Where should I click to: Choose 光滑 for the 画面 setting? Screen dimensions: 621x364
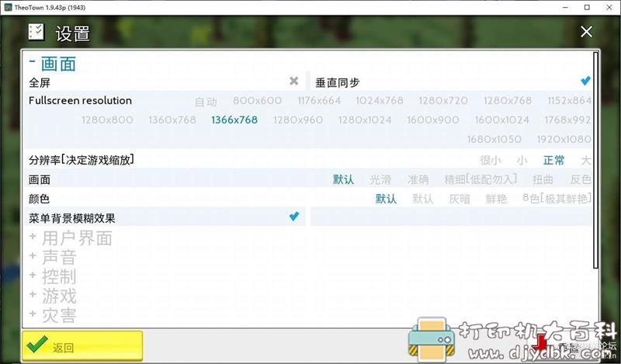[x=380, y=179]
